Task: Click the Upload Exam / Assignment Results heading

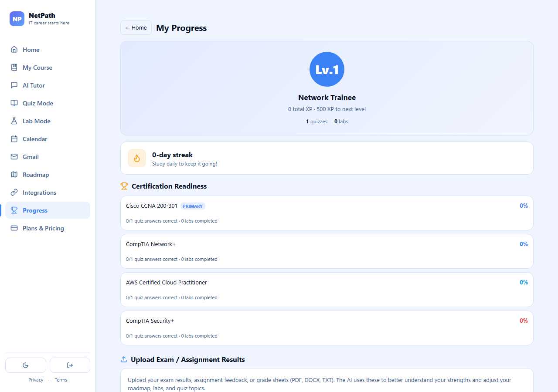Action: tap(188, 359)
